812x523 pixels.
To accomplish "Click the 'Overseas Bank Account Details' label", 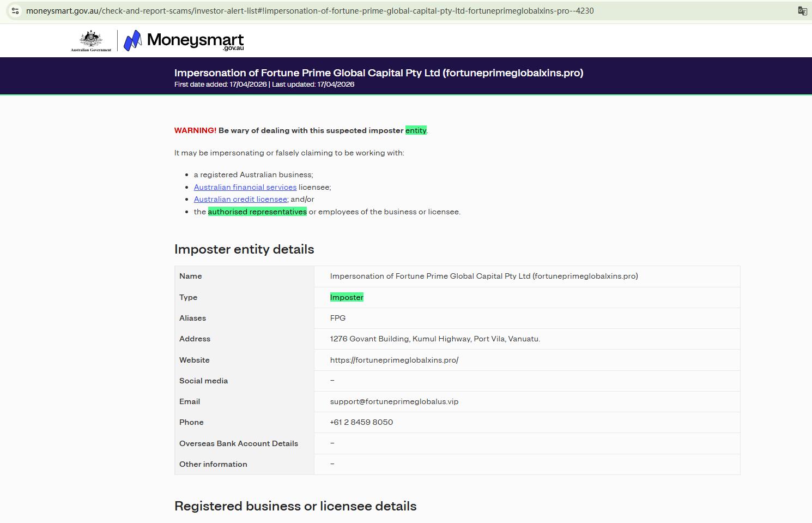I will tap(239, 443).
